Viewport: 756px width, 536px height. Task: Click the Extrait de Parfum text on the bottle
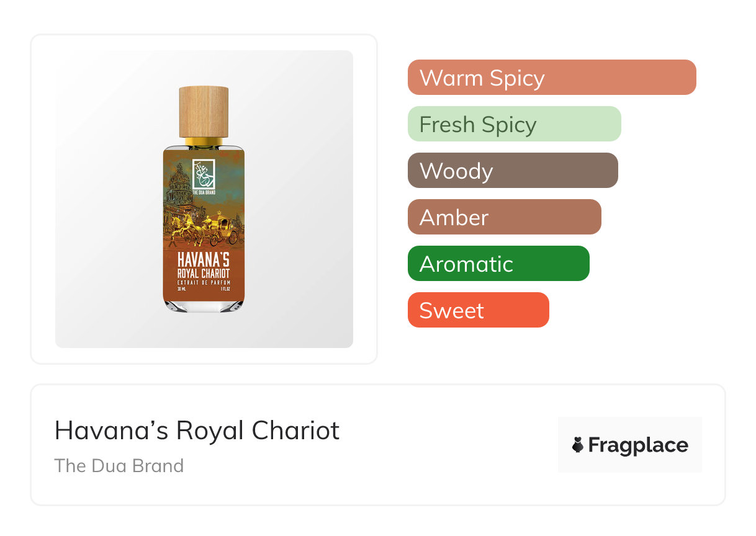[x=204, y=282]
